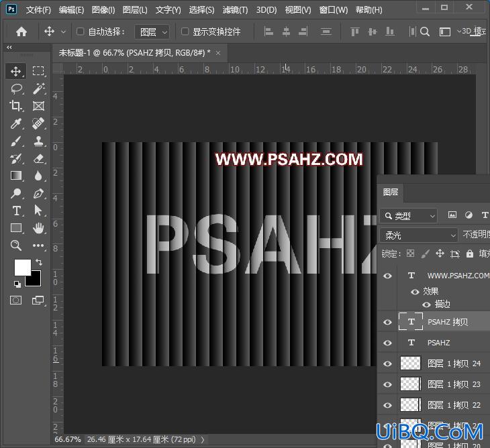Swap foreground and background colors
The height and width of the screenshot is (448, 490).
(39, 262)
